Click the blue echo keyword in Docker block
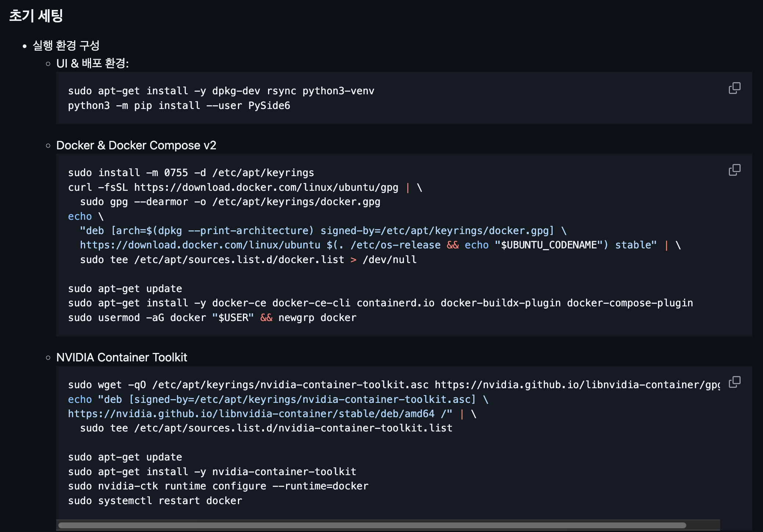The width and height of the screenshot is (763, 532). [x=80, y=216]
